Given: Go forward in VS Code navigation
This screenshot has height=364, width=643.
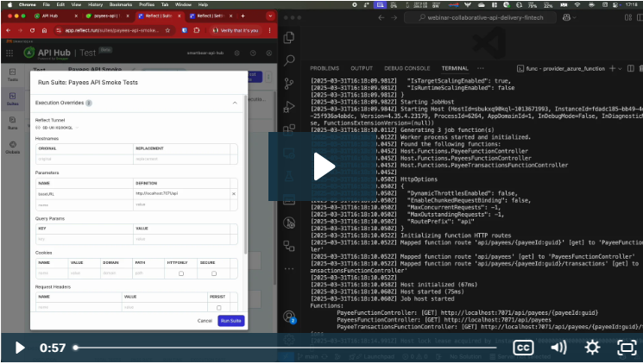Looking at the screenshot, I should [x=394, y=17].
